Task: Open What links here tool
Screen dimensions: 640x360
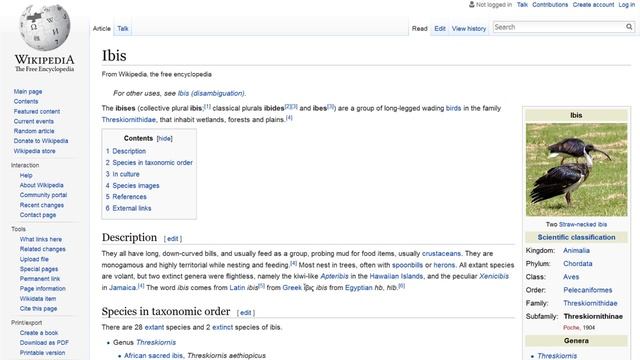Action: (41, 239)
